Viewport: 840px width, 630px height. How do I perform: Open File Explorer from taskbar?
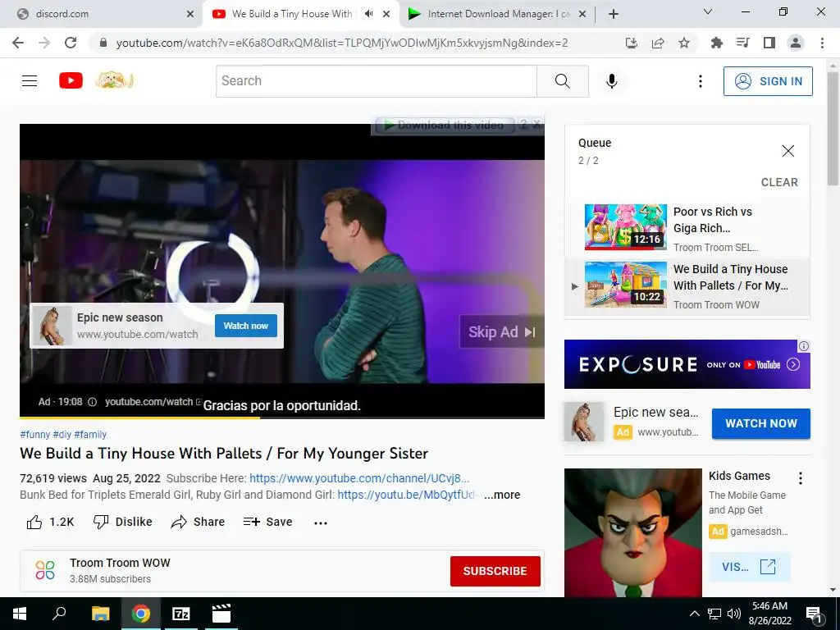[x=101, y=614]
